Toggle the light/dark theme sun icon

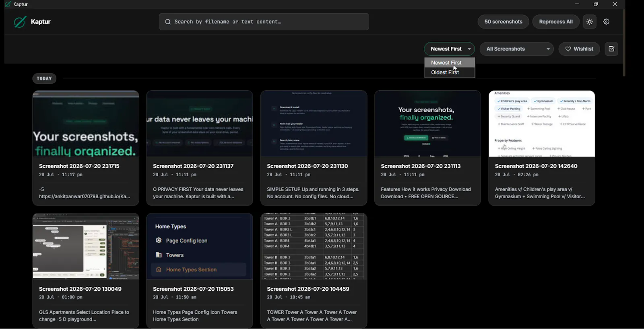pyautogui.click(x=590, y=22)
